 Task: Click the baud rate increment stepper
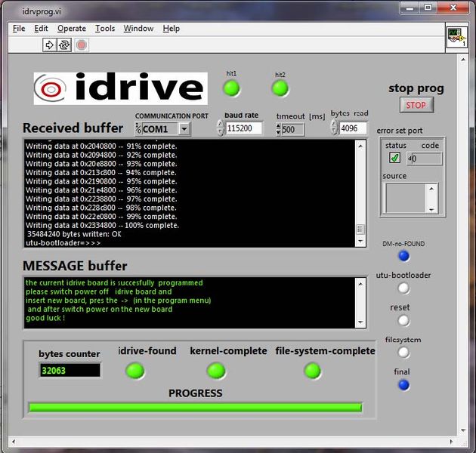tap(221, 124)
